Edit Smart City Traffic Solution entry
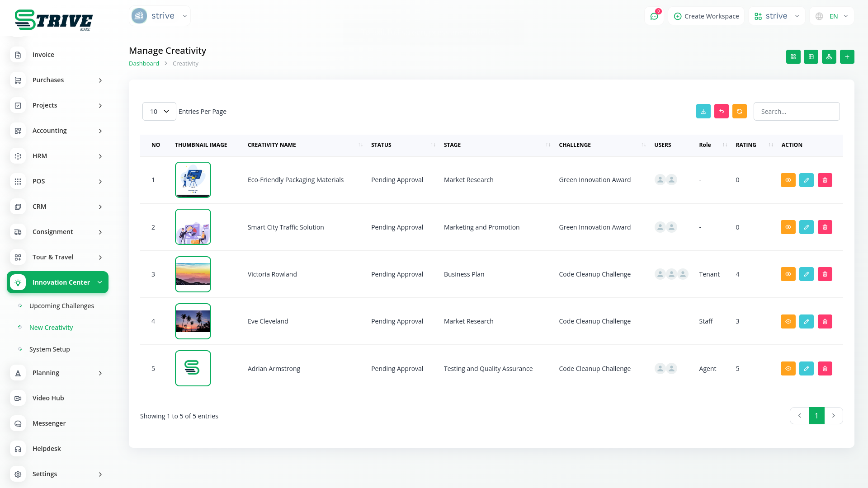The width and height of the screenshot is (868, 488). [806, 227]
